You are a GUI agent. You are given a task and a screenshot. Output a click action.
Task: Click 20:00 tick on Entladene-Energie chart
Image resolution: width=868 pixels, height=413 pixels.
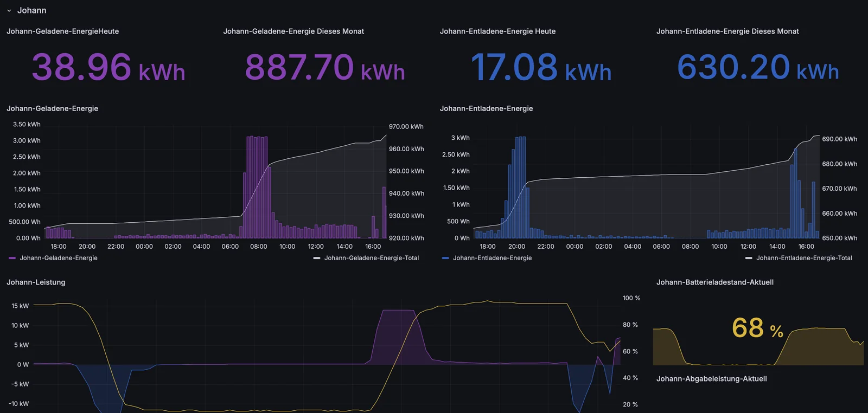tap(516, 247)
